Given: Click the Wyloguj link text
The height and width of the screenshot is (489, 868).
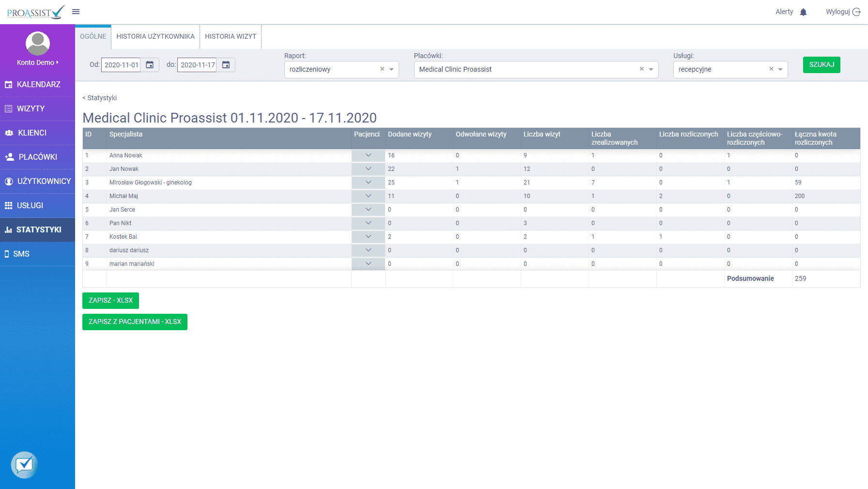Looking at the screenshot, I should pyautogui.click(x=838, y=12).
